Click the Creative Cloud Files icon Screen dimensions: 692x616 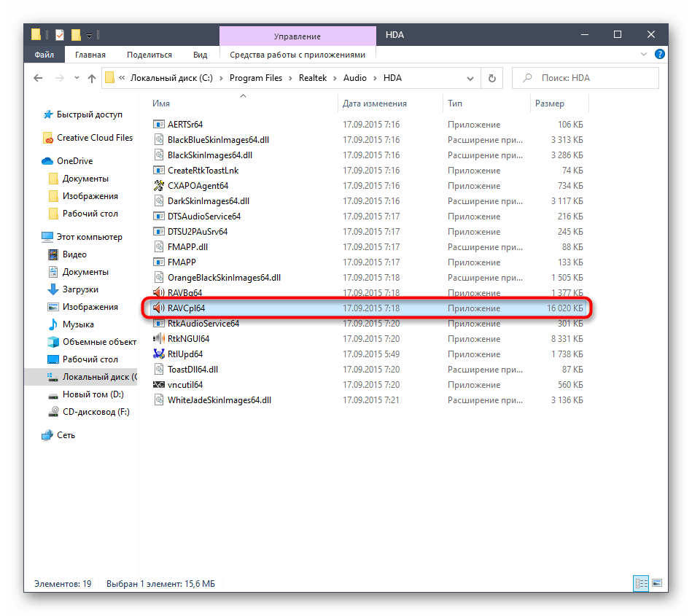47,138
